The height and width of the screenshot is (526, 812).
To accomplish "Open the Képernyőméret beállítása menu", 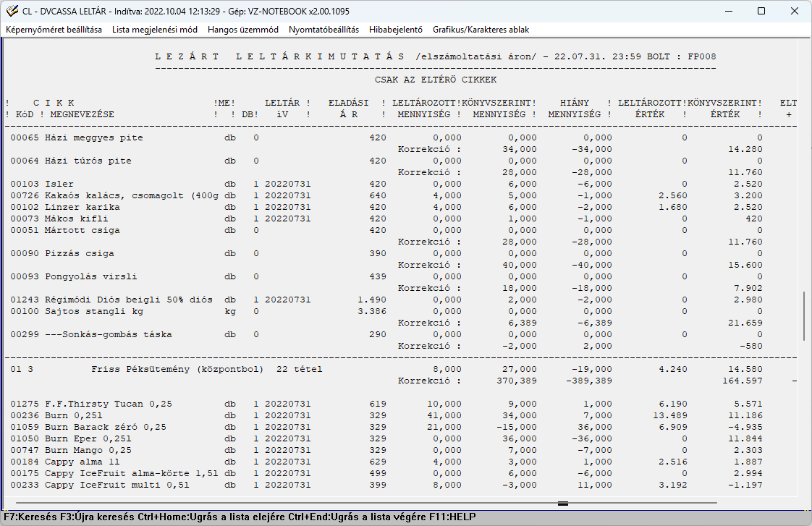I will 54,30.
